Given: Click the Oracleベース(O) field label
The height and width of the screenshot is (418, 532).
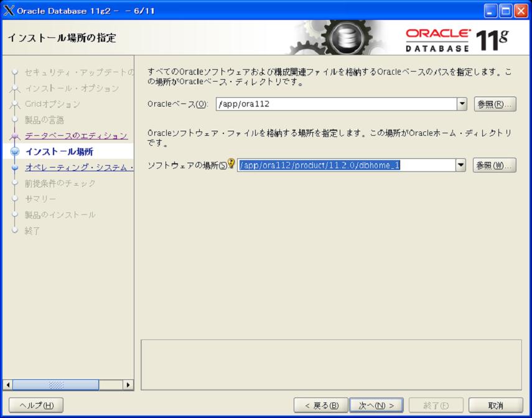Looking at the screenshot, I should (x=178, y=104).
